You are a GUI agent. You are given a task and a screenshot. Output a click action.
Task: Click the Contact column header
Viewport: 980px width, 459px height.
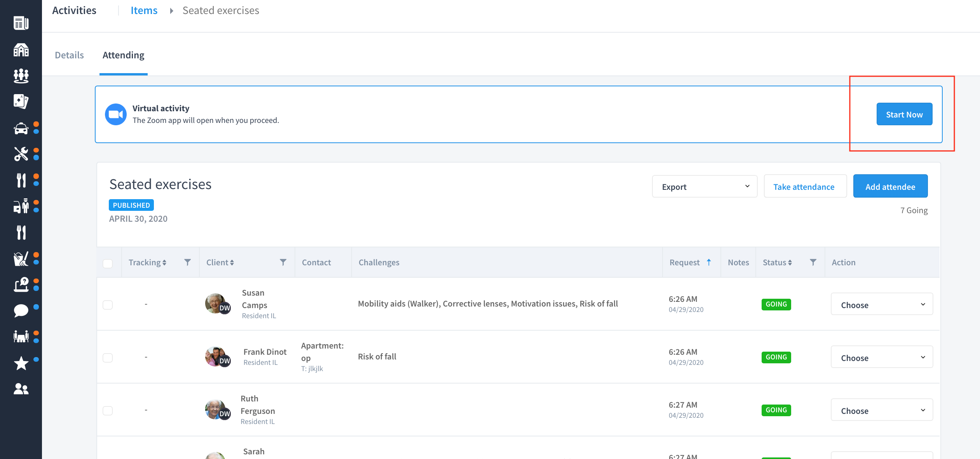point(316,263)
